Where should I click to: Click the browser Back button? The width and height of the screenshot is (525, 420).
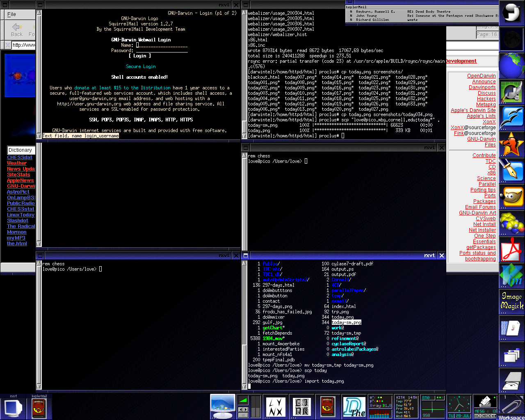(17, 30)
